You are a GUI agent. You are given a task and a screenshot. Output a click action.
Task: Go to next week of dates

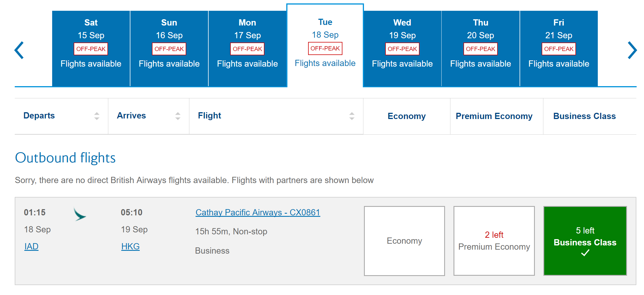(632, 50)
